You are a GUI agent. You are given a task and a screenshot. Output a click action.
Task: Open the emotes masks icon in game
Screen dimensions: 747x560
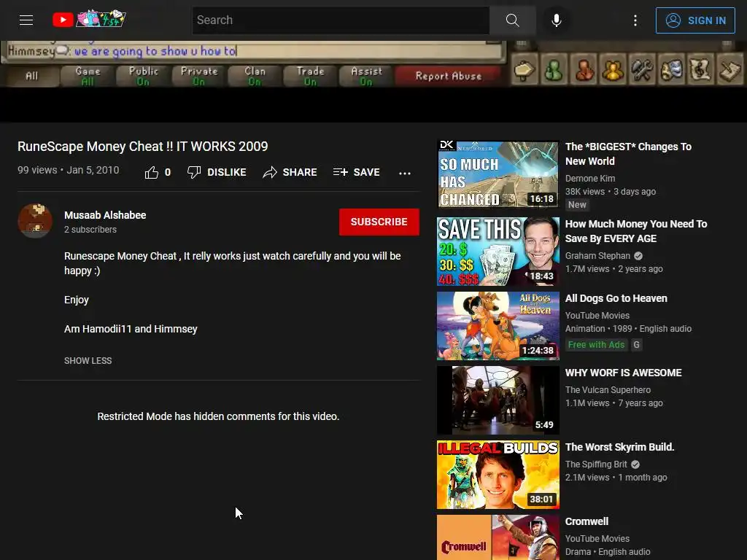671,70
